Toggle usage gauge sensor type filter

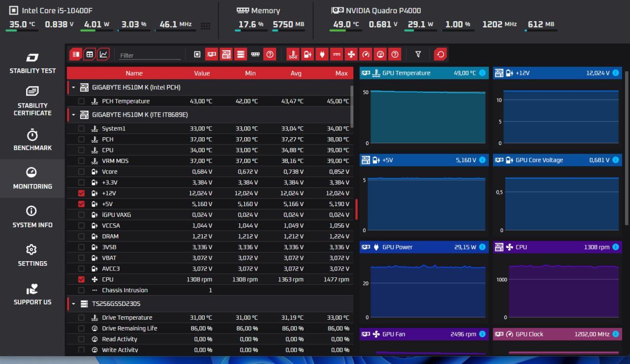coord(379,54)
